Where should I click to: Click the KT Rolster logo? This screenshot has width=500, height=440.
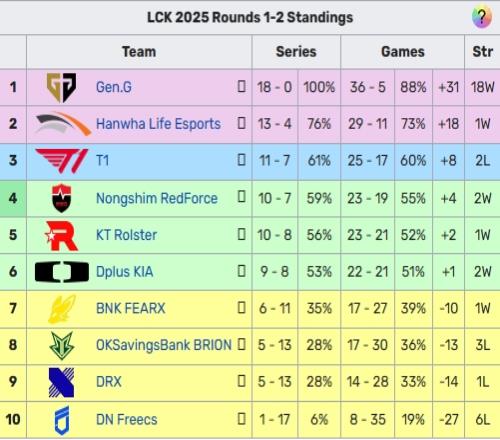[x=62, y=235]
